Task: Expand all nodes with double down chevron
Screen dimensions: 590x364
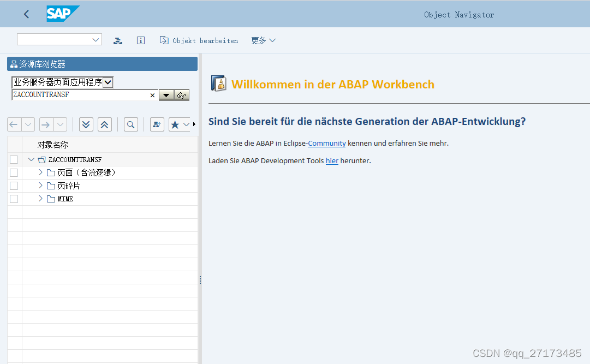Action: click(86, 124)
